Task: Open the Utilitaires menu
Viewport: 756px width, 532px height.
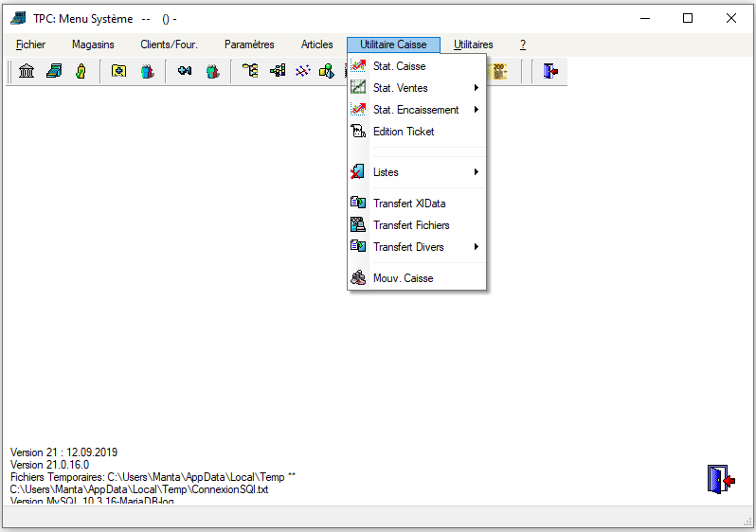Action: [x=474, y=44]
